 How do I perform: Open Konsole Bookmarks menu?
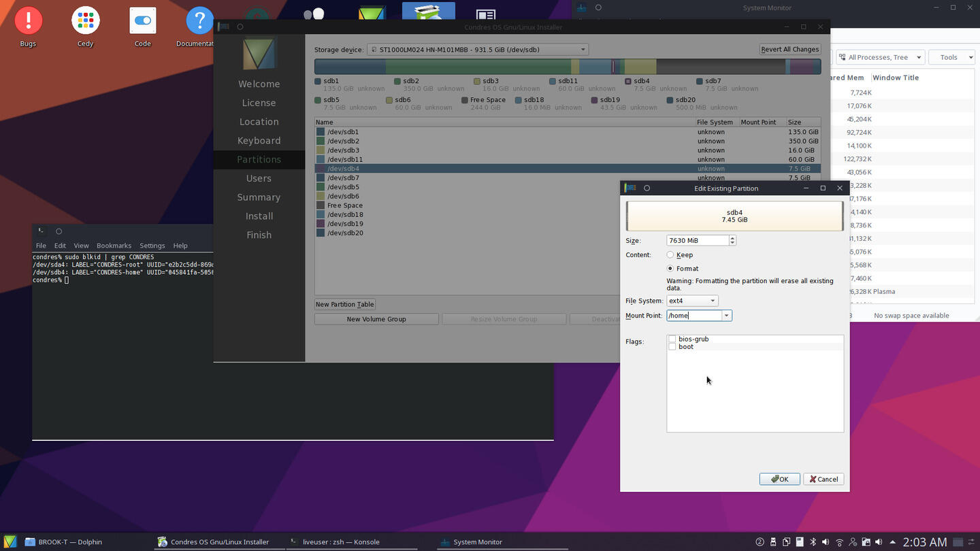pyautogui.click(x=114, y=246)
